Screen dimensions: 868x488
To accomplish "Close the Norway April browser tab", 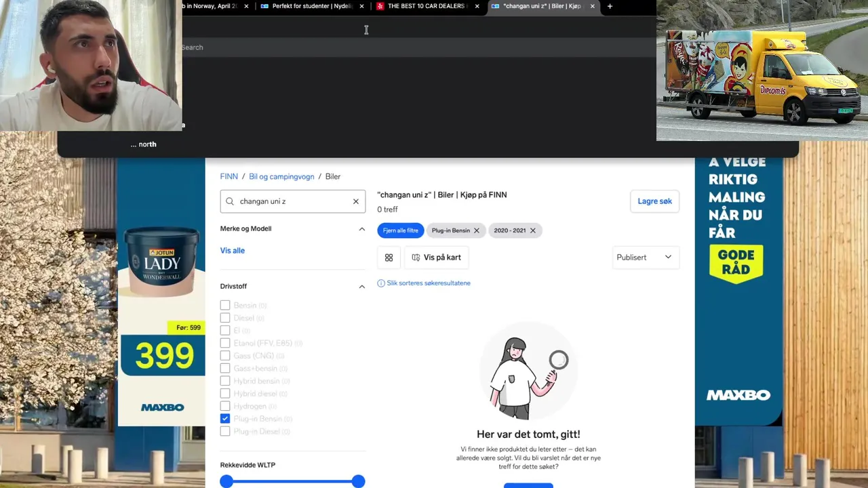I will (x=246, y=6).
